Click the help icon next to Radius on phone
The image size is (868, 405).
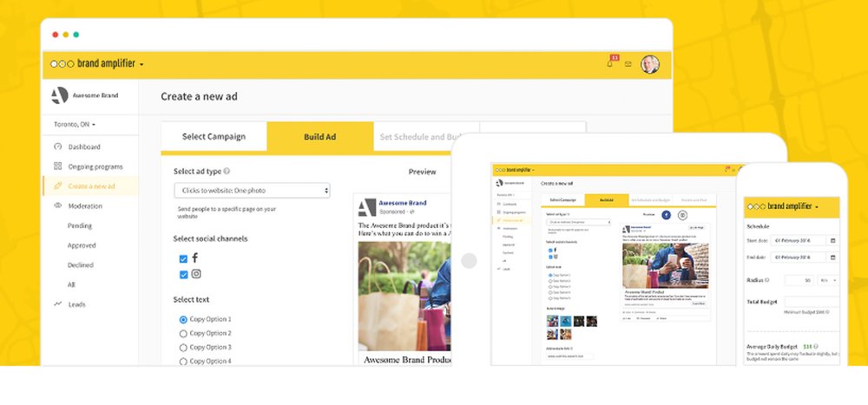click(766, 280)
